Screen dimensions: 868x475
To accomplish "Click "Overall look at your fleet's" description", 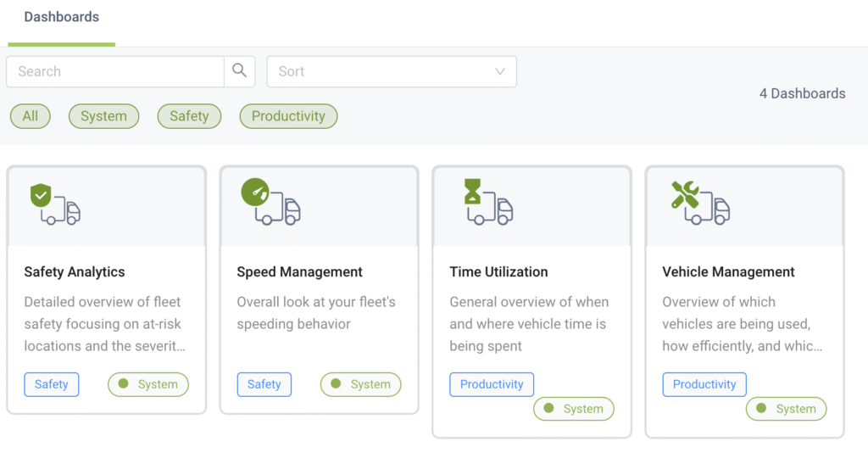I will click(x=316, y=313).
